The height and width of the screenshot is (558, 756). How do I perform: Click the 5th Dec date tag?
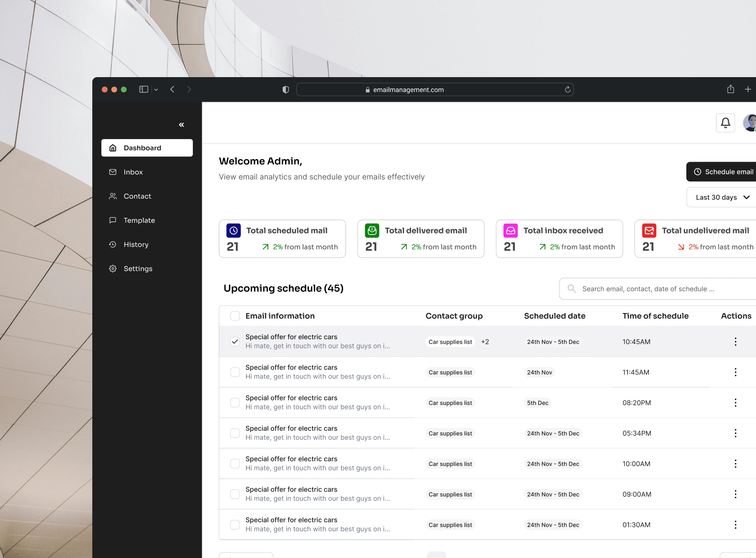[x=538, y=403]
